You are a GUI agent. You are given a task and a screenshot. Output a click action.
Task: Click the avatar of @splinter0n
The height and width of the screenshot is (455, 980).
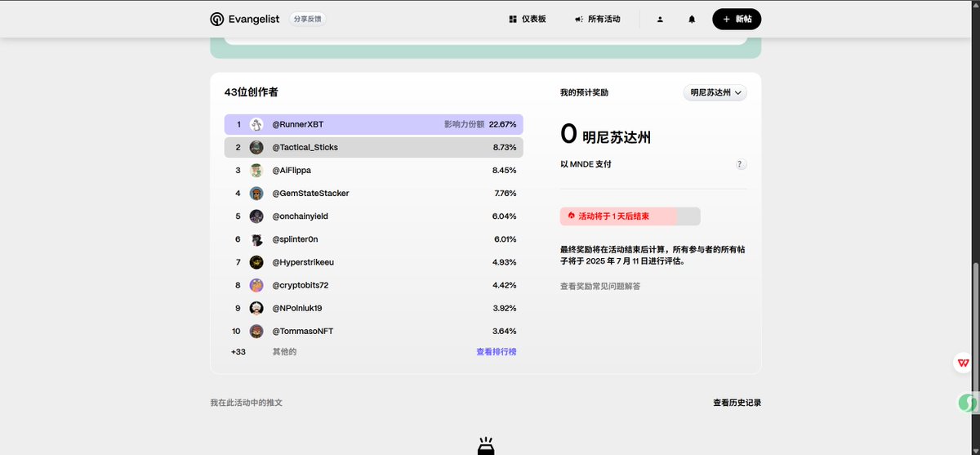[x=256, y=239]
